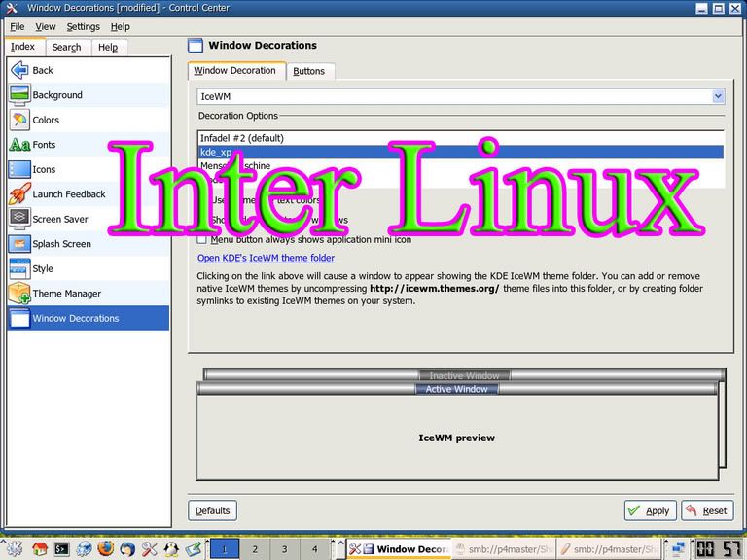Click the Inactive Window preview title bar

click(464, 375)
